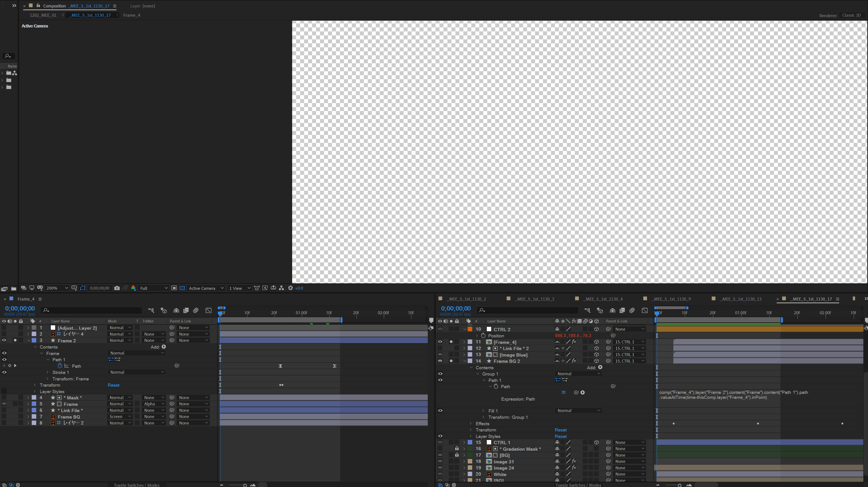The image size is (868, 487).
Task: Click Toggle Switches / Modes in left timeline
Action: [136, 485]
